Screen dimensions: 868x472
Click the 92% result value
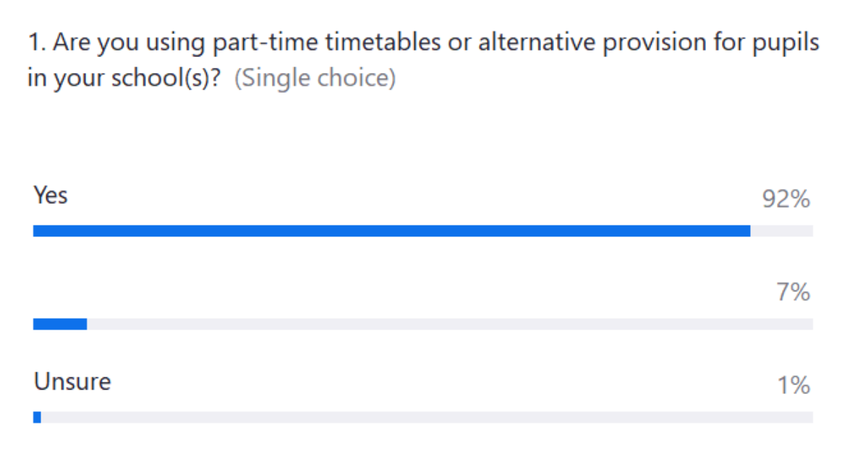(x=786, y=199)
